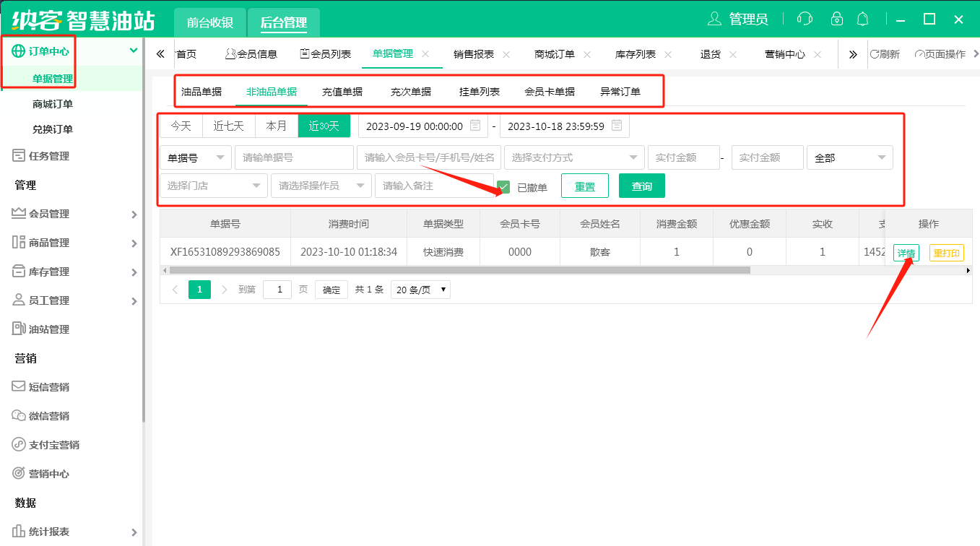Open calendar picker for end date
Viewport: 980px width, 546px height.
pyautogui.click(x=617, y=126)
